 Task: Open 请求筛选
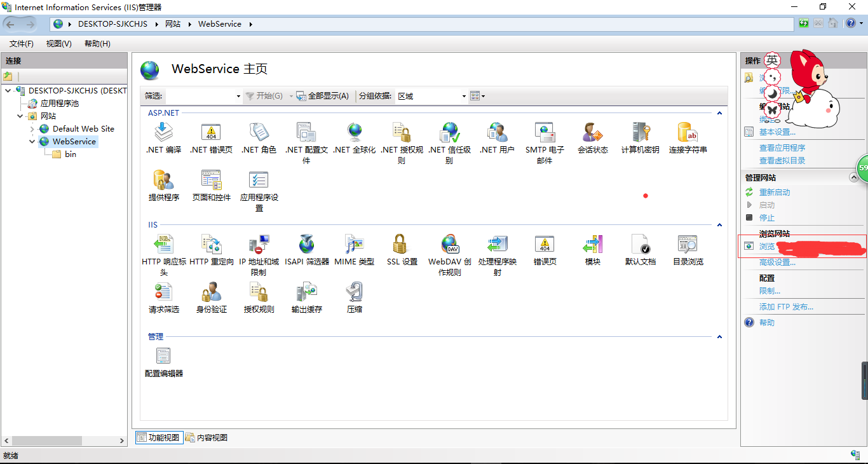[163, 297]
